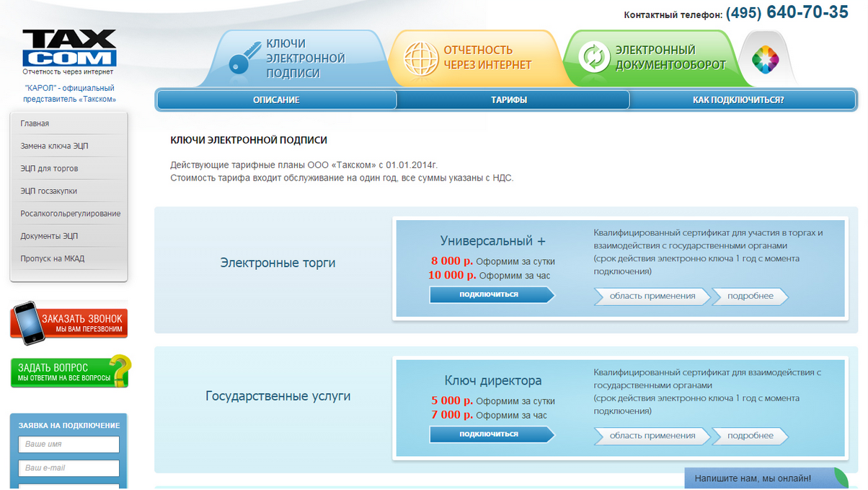Click the Ваше имя input field
868x490 pixels.
[x=68, y=445]
